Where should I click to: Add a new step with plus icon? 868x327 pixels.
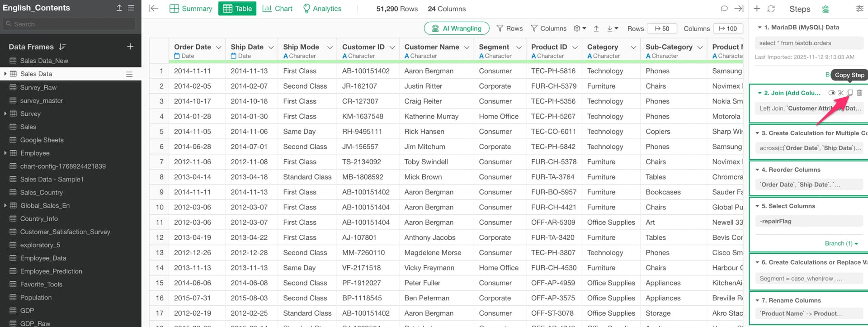(x=757, y=9)
